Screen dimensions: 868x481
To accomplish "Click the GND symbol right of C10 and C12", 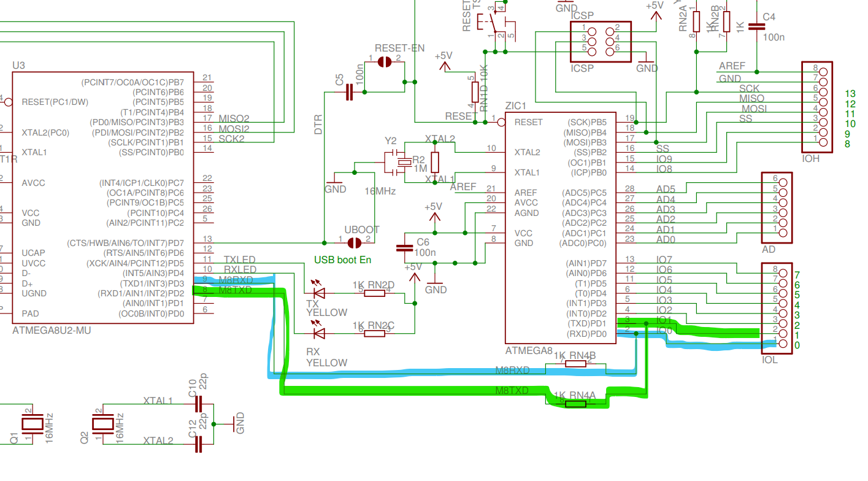I will point(235,423).
